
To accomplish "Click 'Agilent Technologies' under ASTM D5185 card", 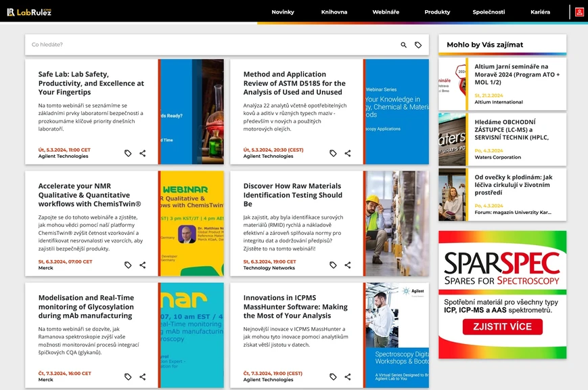I will click(268, 156).
